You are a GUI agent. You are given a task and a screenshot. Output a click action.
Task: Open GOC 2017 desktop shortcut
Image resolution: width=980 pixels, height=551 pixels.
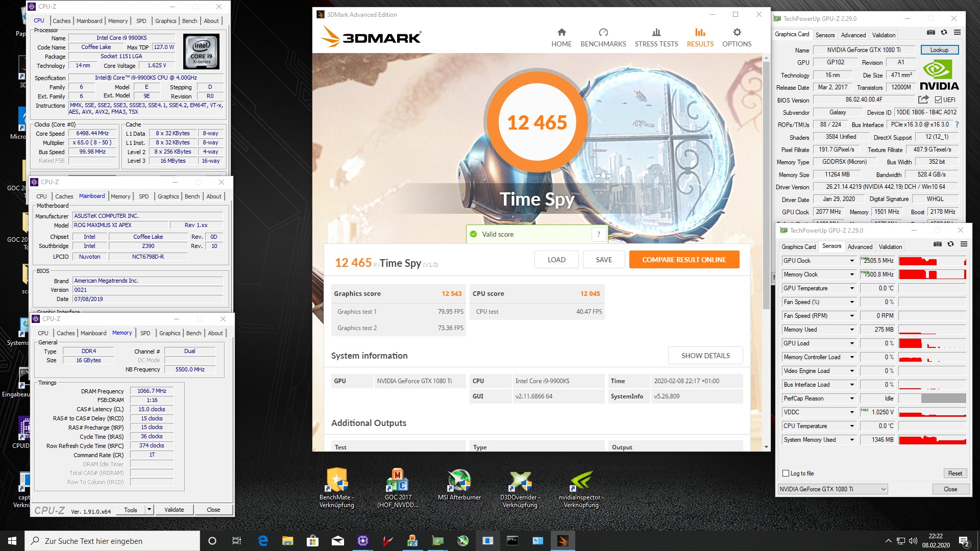(398, 488)
